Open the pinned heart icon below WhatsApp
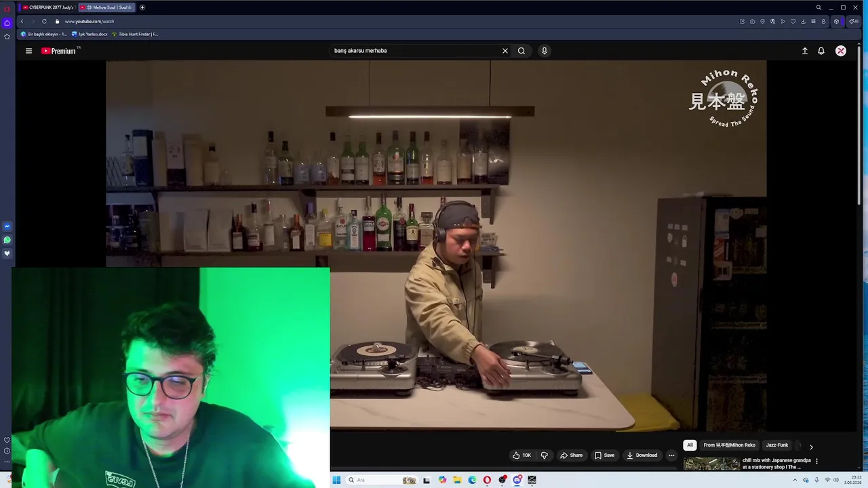The image size is (868, 488). point(7,253)
